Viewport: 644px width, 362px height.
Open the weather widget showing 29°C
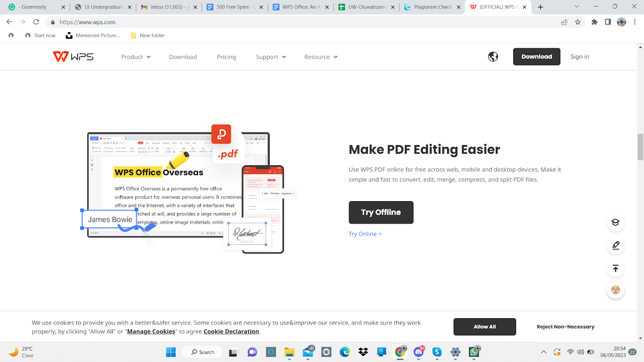(x=22, y=352)
